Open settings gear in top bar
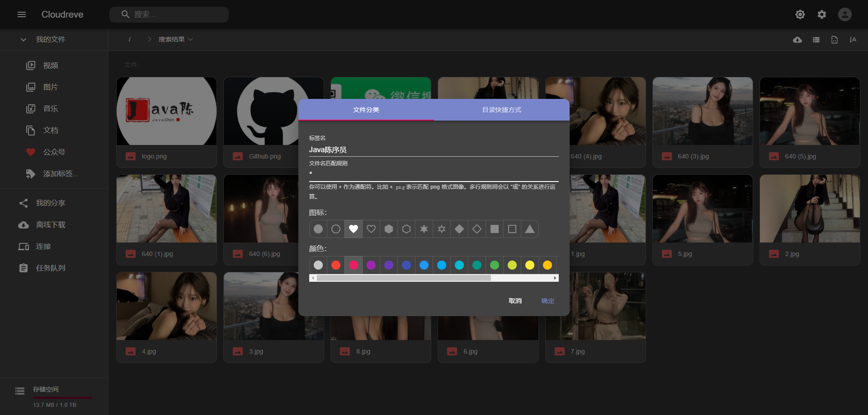This screenshot has height=415, width=868. tap(821, 14)
